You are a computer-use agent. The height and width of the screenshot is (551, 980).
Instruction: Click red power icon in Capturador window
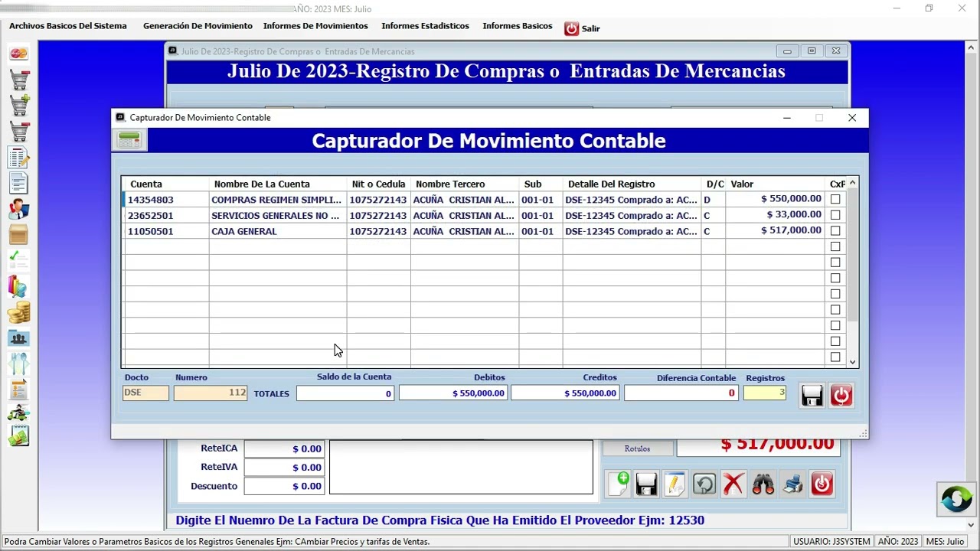click(841, 395)
